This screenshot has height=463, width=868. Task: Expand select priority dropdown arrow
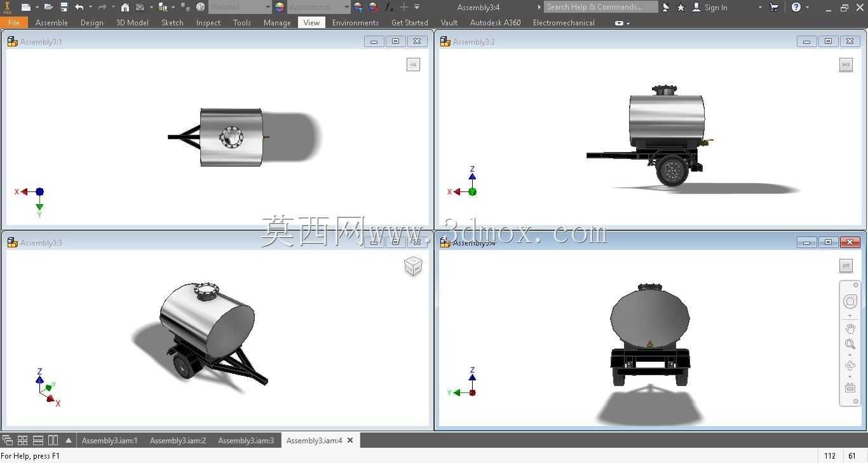tap(173, 7)
